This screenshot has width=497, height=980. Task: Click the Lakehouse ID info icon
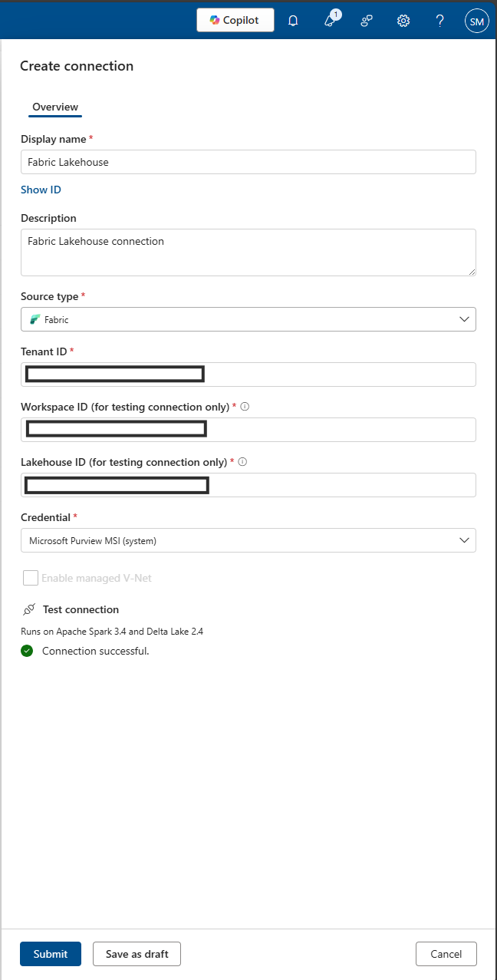tap(243, 462)
